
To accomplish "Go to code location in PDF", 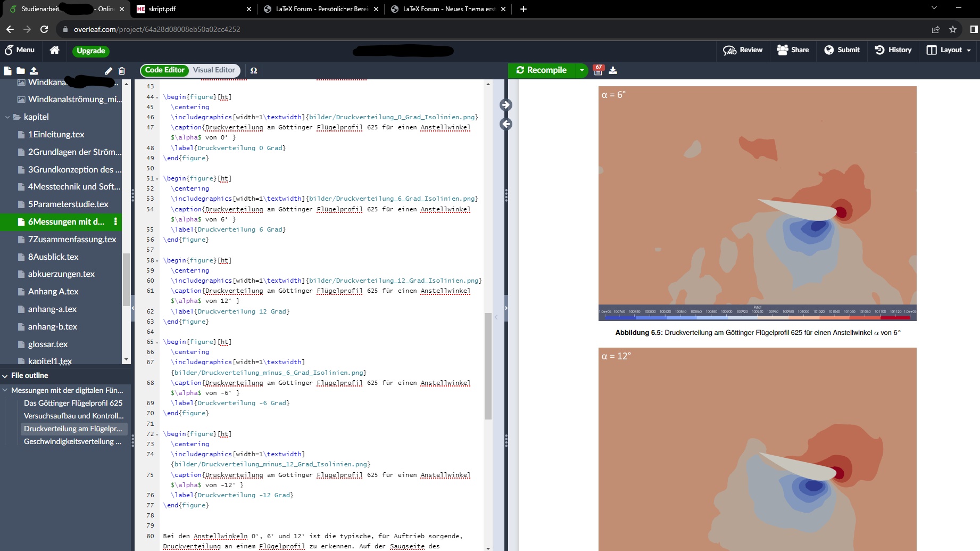I will (506, 105).
